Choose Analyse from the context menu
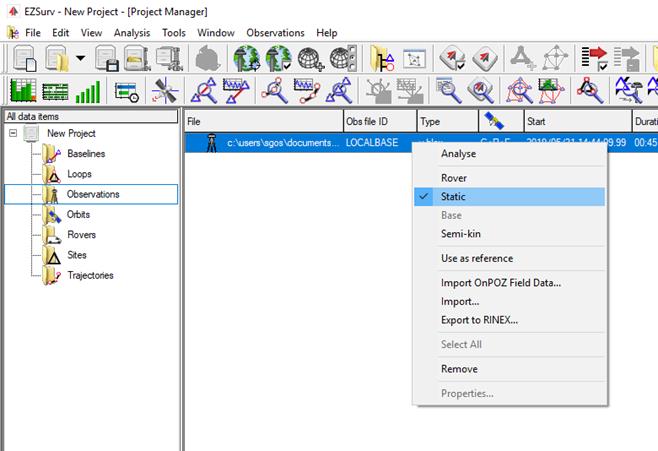Image resolution: width=658 pixels, height=451 pixels. 509,154
